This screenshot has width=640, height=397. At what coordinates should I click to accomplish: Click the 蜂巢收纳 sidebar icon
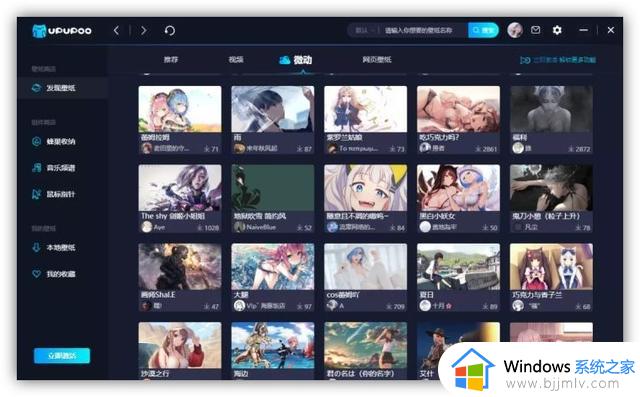click(36, 142)
